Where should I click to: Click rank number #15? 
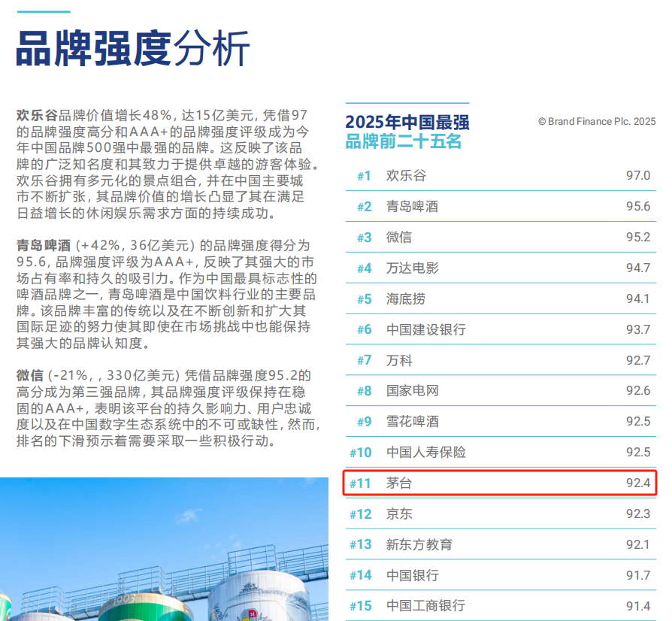[x=360, y=606]
